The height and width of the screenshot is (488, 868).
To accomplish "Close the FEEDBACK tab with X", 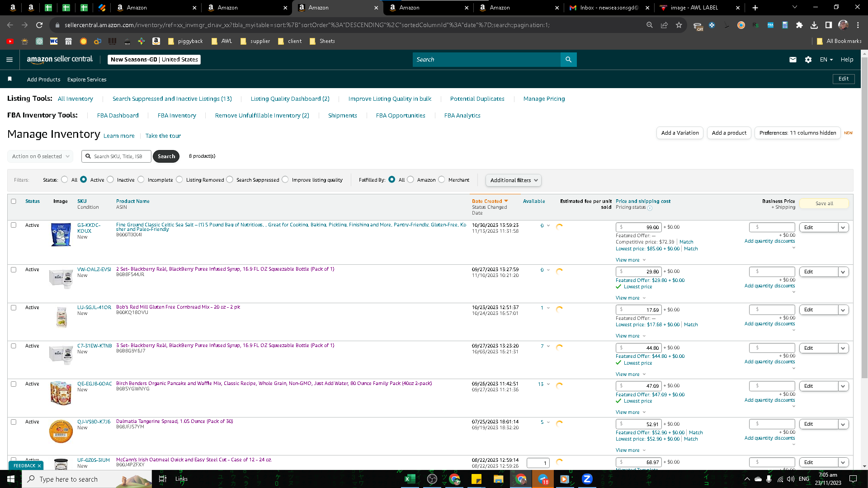I will tap(39, 466).
